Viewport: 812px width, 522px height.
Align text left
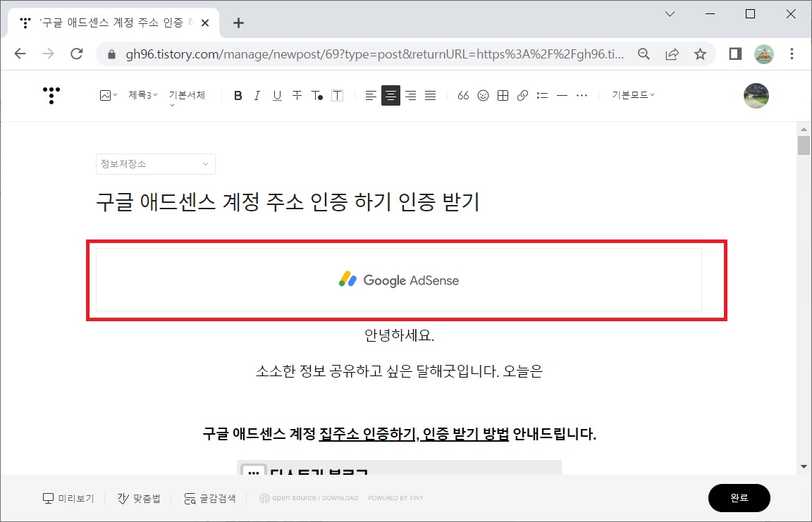(x=371, y=95)
